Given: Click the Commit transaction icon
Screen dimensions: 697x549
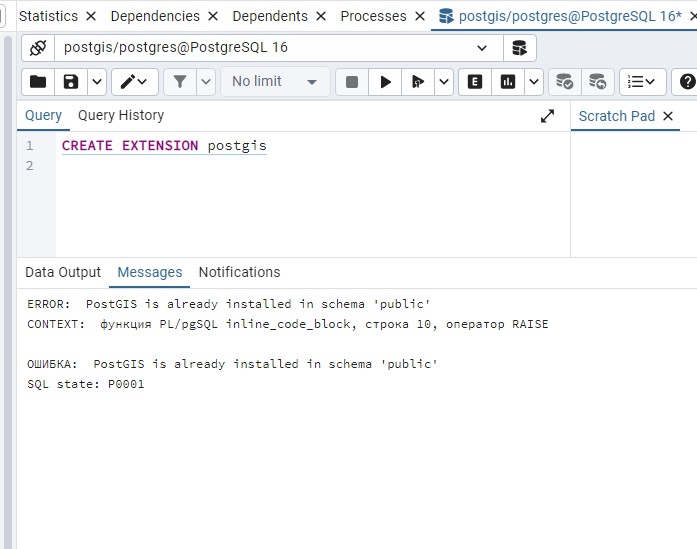Looking at the screenshot, I should tap(565, 82).
